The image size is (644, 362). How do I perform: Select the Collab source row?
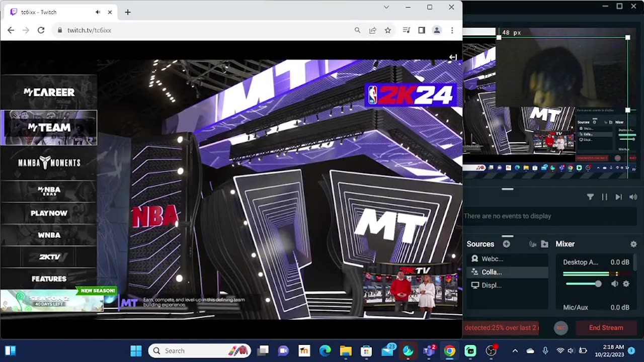[x=507, y=272]
